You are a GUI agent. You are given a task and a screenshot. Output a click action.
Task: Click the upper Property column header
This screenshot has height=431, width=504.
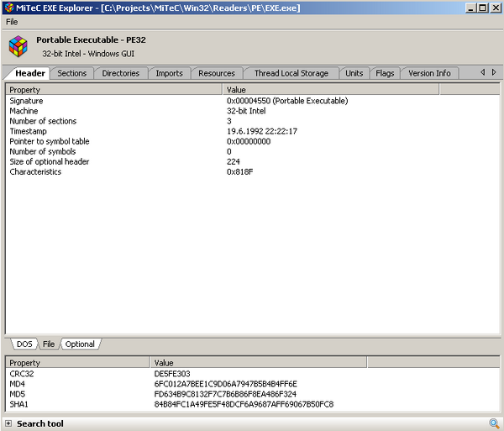[114, 90]
